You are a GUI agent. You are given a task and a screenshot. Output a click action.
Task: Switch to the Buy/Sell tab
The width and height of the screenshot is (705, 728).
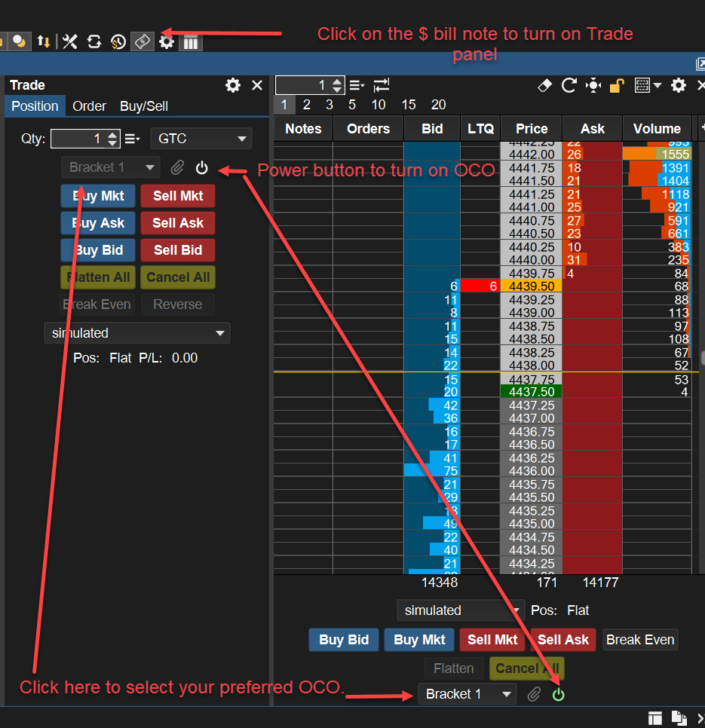144,106
